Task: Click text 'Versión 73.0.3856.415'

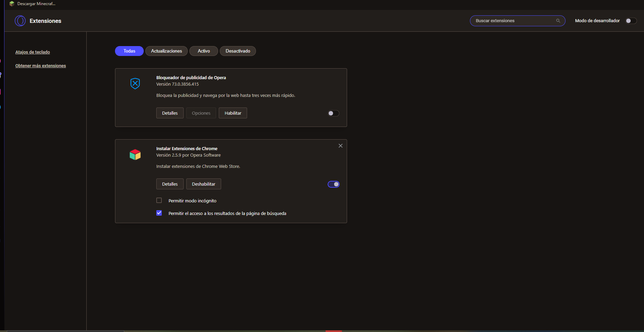Action: point(177,84)
